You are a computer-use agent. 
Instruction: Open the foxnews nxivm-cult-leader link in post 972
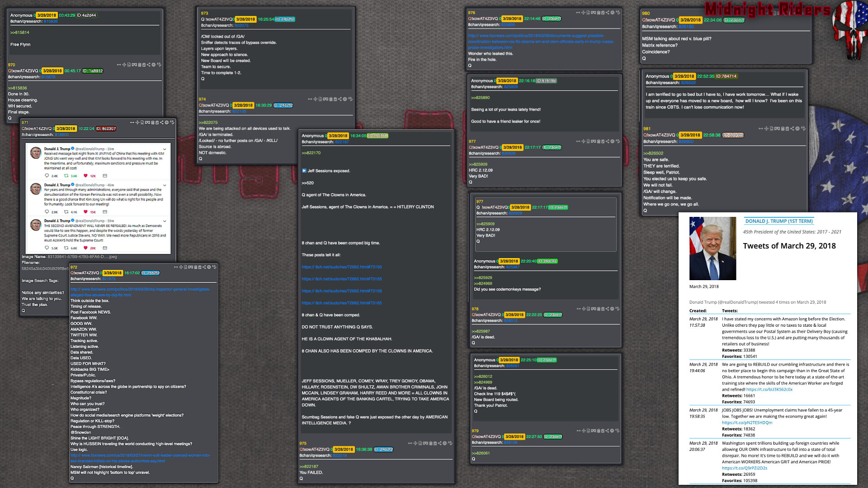(140, 458)
